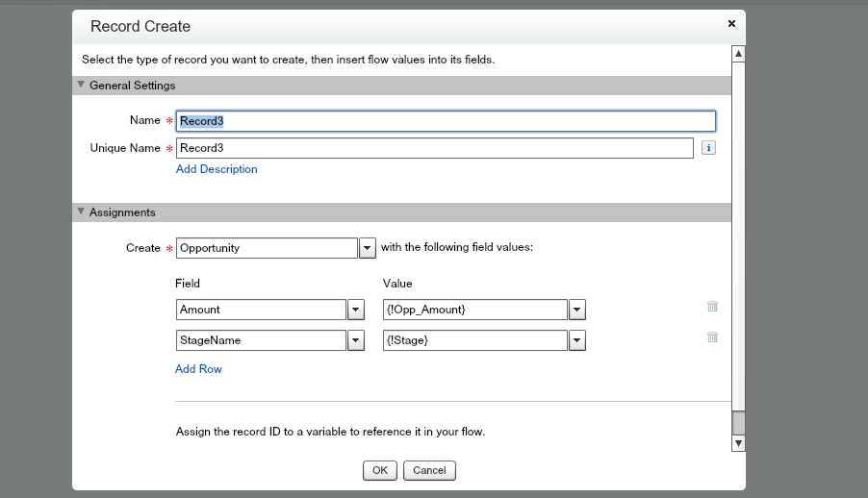Image resolution: width=868 pixels, height=498 pixels.
Task: Click the Add Row link
Action: tap(198, 369)
